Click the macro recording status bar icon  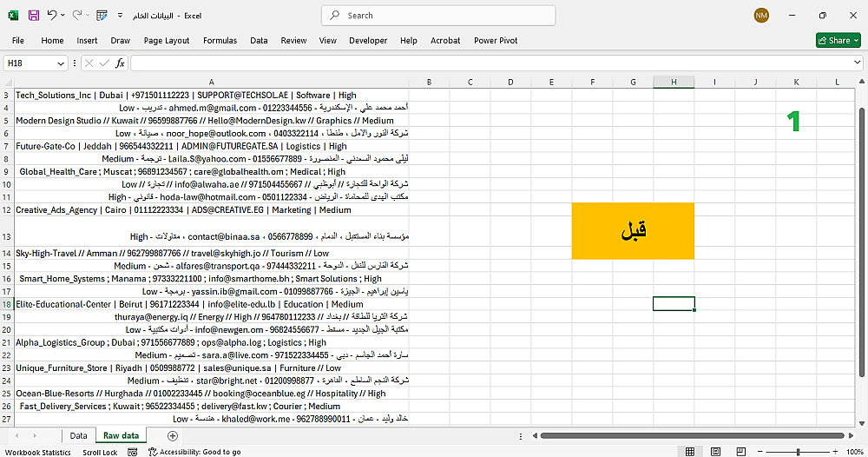tap(132, 452)
